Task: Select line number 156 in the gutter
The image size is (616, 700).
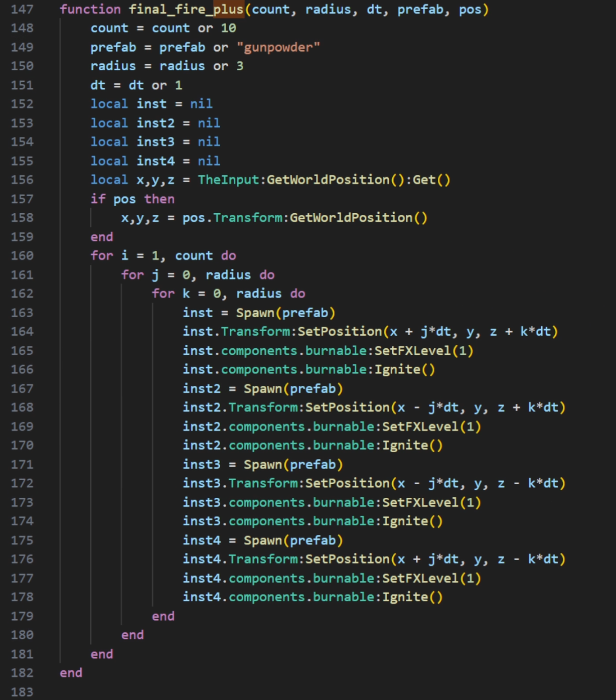Action: tap(22, 180)
